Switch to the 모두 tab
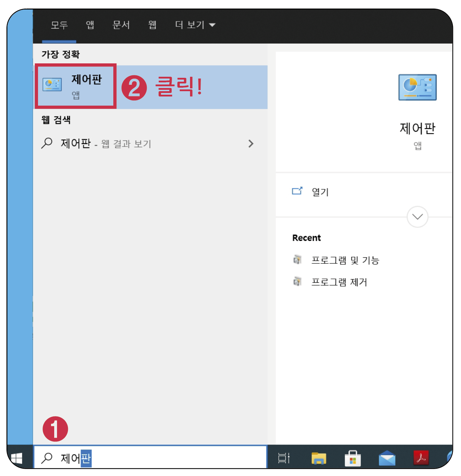The height and width of the screenshot is (476, 461). [x=59, y=25]
